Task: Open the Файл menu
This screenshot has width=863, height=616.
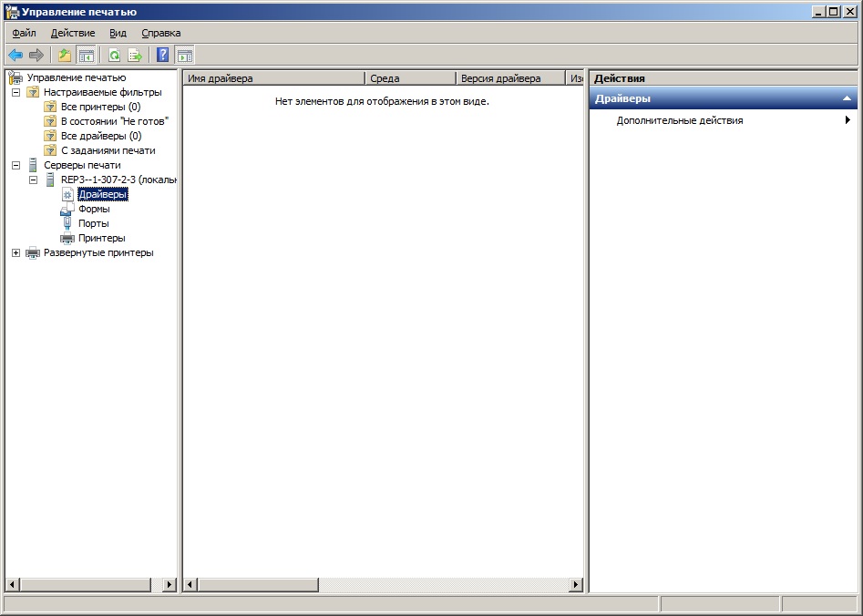Action: pos(24,33)
